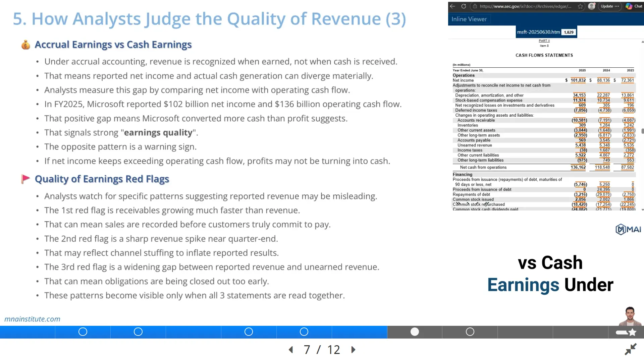Click the browser back arrow
Viewport: 644px width, 362px height.
tap(452, 6)
